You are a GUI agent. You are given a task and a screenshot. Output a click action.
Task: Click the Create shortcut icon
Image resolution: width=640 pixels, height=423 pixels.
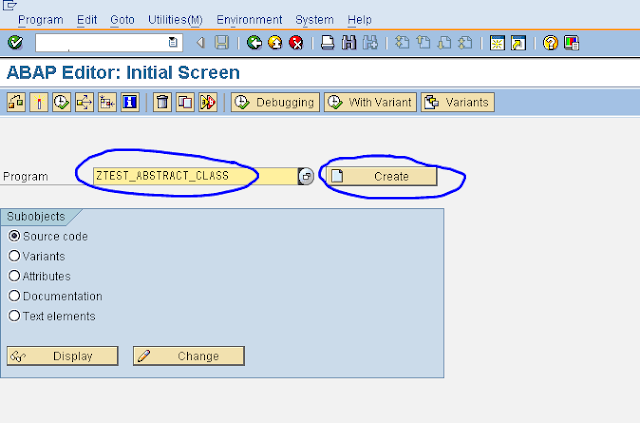518,42
